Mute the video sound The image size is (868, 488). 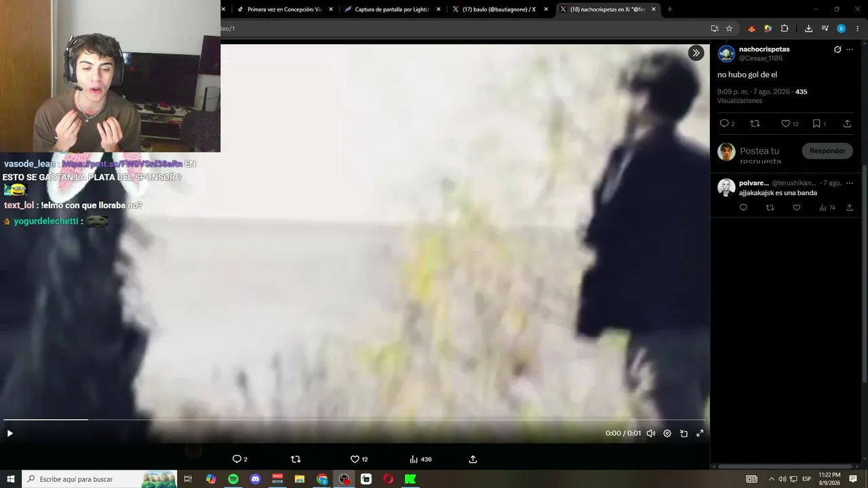click(651, 433)
